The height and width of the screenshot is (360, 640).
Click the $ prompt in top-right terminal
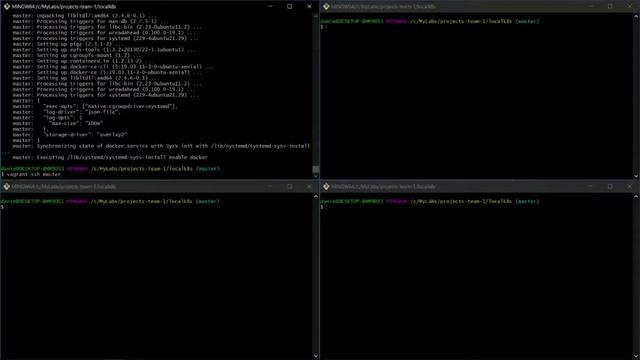coord(322,27)
